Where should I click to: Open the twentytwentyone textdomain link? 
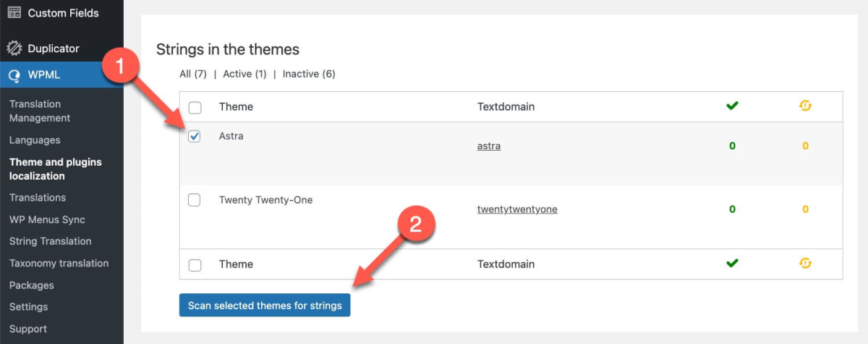[517, 209]
